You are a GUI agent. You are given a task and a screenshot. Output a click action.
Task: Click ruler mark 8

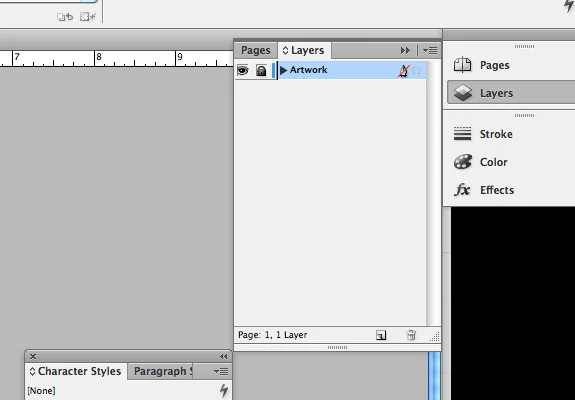[x=99, y=57]
